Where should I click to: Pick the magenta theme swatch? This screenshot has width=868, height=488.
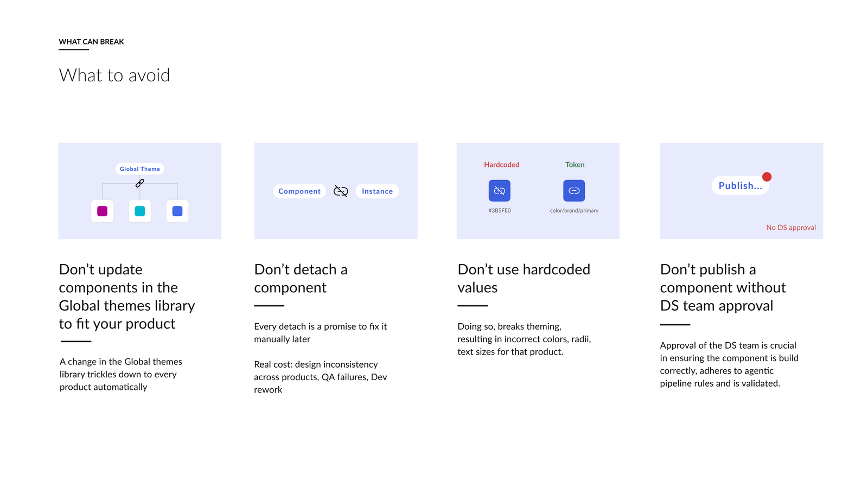tap(102, 211)
